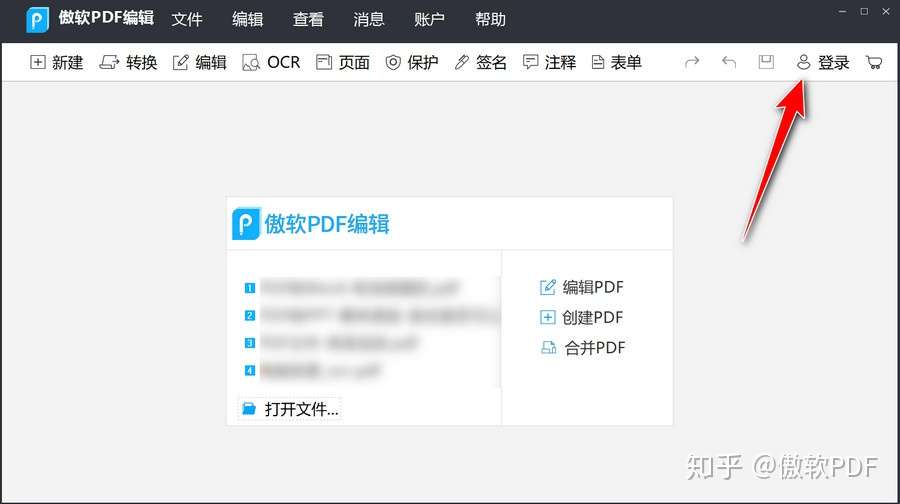The height and width of the screenshot is (504, 900).
Task: Open the 账户 menu
Action: [429, 20]
